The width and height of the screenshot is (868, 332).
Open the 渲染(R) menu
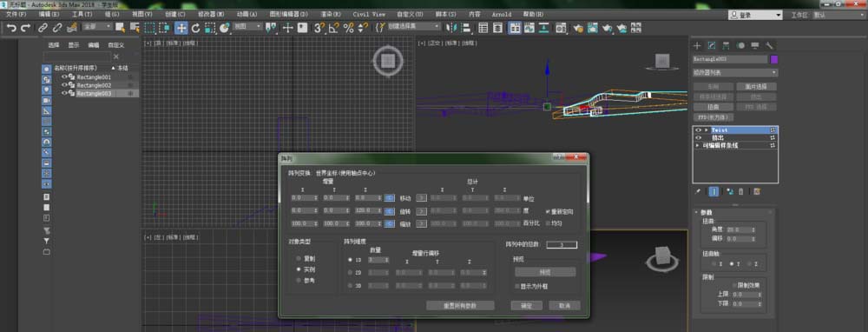tap(332, 14)
